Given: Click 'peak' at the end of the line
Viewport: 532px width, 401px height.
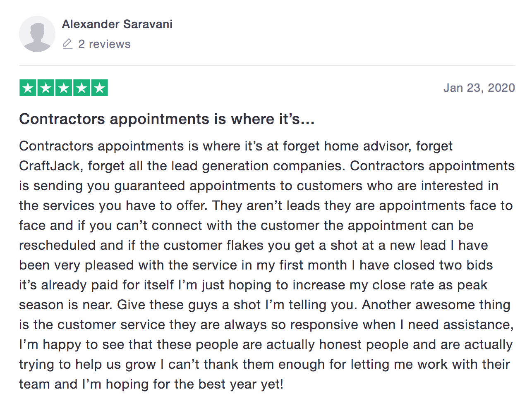Looking at the screenshot, I should coord(472,285).
